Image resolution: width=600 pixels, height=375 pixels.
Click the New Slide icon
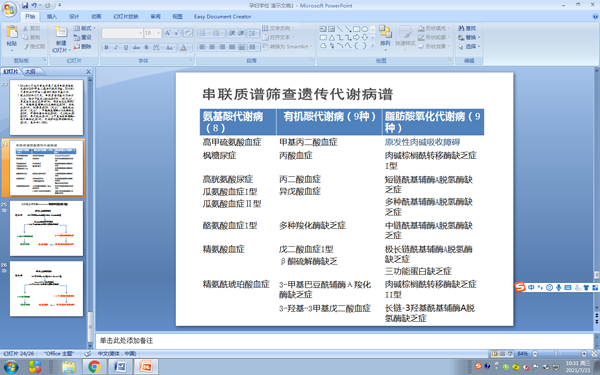coord(61,32)
